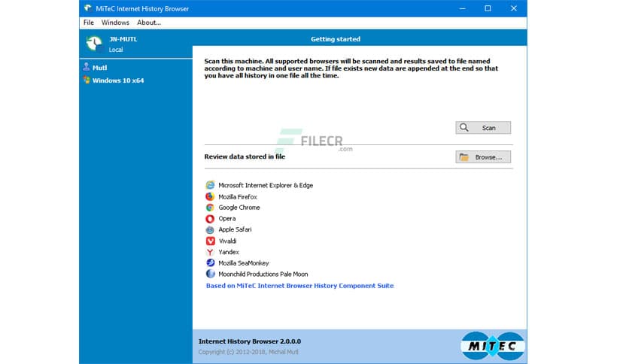Click the Mozilla Firefox icon

pyautogui.click(x=210, y=196)
